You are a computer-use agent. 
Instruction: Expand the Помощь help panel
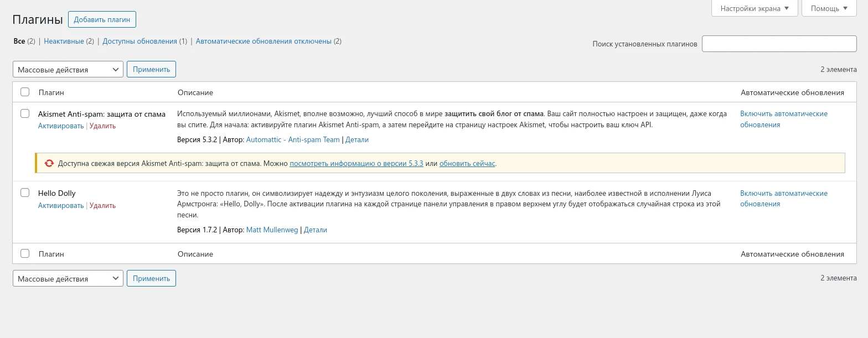pyautogui.click(x=829, y=8)
